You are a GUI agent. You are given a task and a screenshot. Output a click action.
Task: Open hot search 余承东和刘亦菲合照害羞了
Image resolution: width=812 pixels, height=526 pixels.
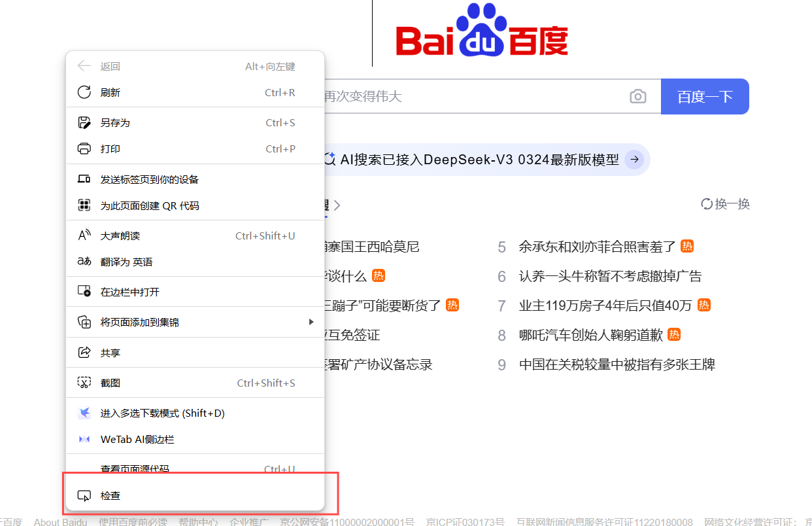[x=597, y=247]
